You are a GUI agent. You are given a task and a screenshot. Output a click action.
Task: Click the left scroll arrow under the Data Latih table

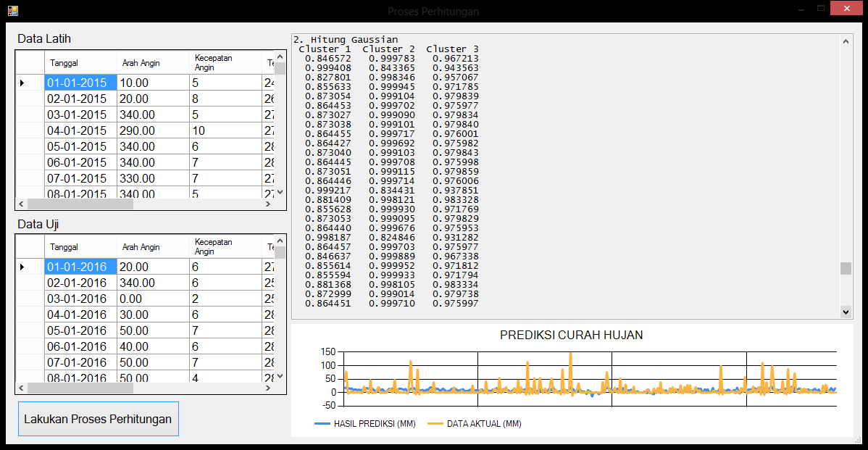coord(21,204)
